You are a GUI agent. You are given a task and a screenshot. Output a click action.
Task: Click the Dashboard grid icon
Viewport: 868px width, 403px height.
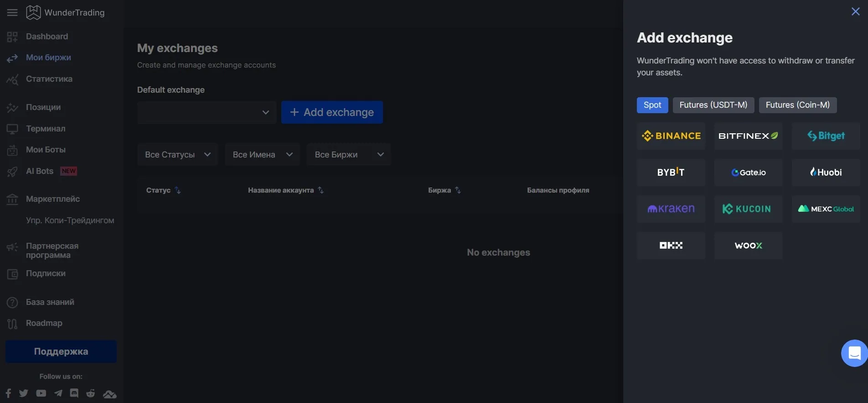[12, 37]
